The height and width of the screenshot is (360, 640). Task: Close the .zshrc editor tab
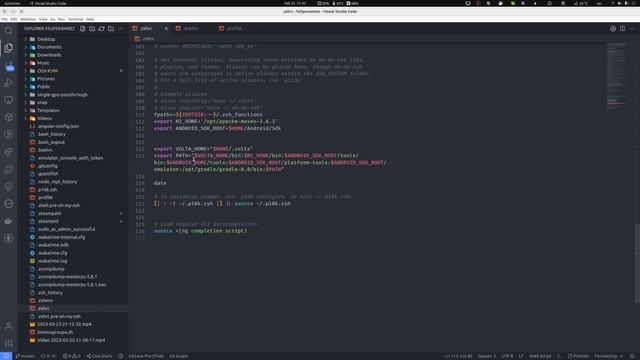coord(166,29)
